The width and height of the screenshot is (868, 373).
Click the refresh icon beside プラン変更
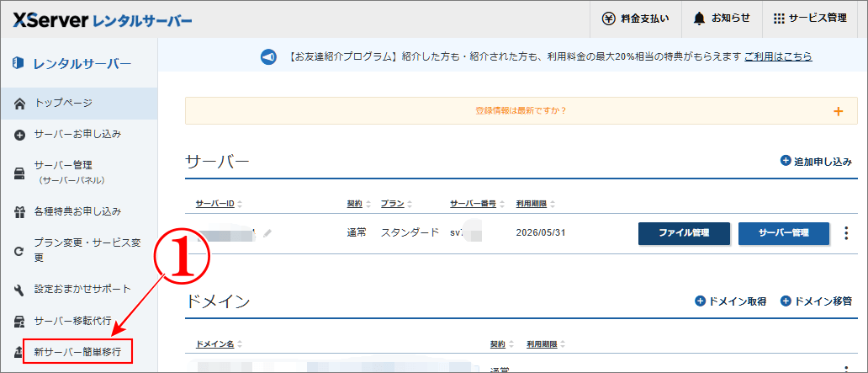pyautogui.click(x=19, y=251)
